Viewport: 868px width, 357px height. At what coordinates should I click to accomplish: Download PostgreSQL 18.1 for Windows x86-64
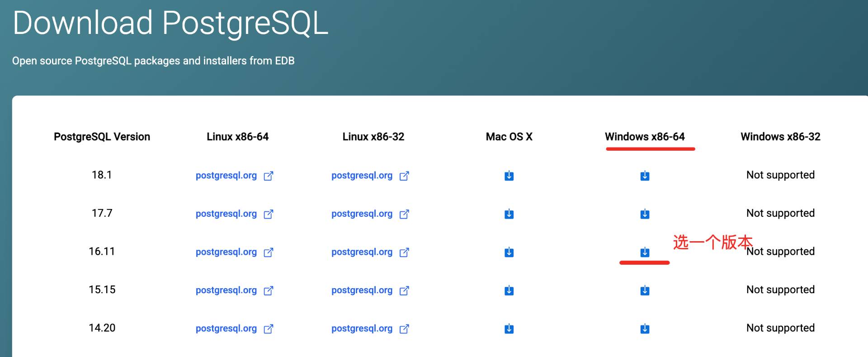point(645,176)
